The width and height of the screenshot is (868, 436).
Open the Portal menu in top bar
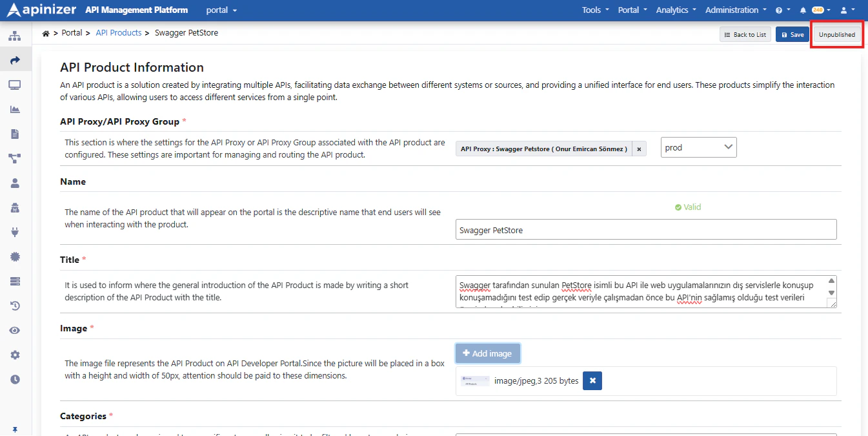point(632,10)
